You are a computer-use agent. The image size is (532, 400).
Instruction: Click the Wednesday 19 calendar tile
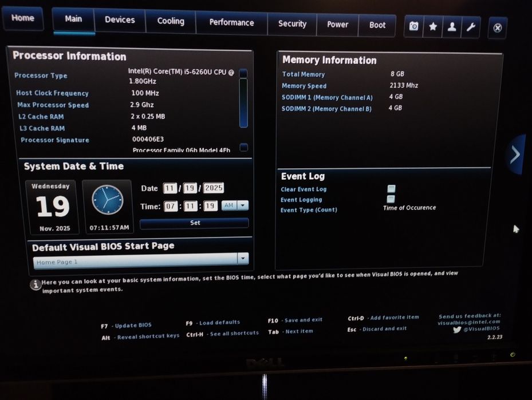coord(52,207)
